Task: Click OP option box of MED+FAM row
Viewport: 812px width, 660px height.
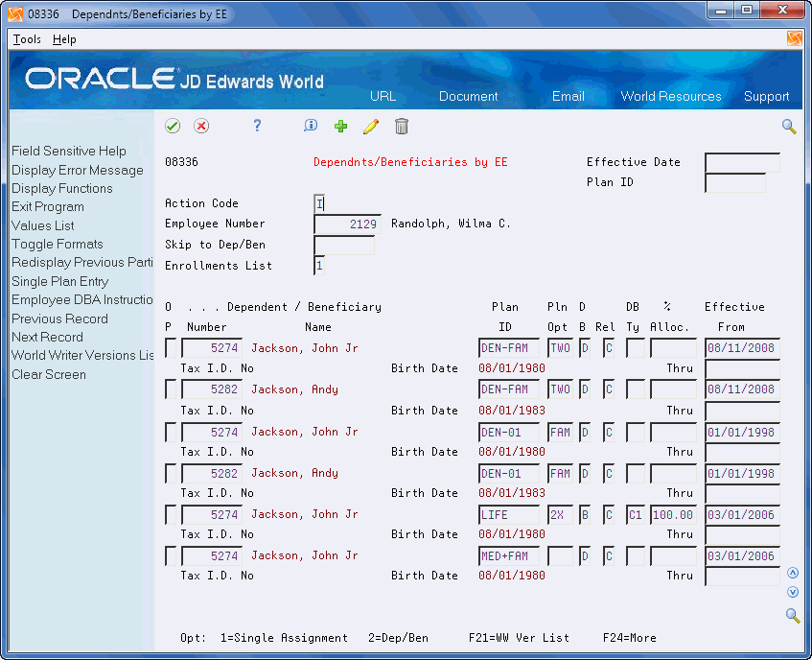Action: click(x=171, y=555)
